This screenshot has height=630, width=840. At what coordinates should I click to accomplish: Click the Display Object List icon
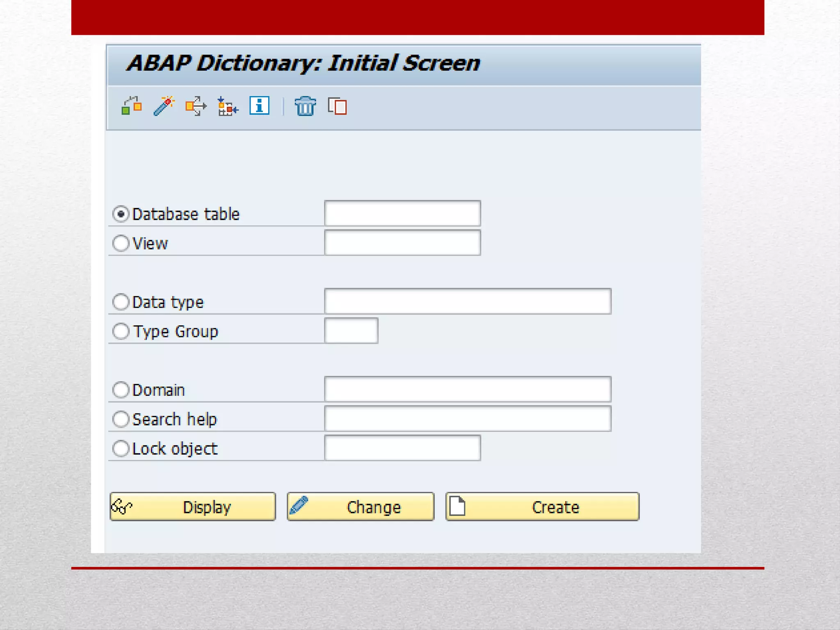coord(228,107)
